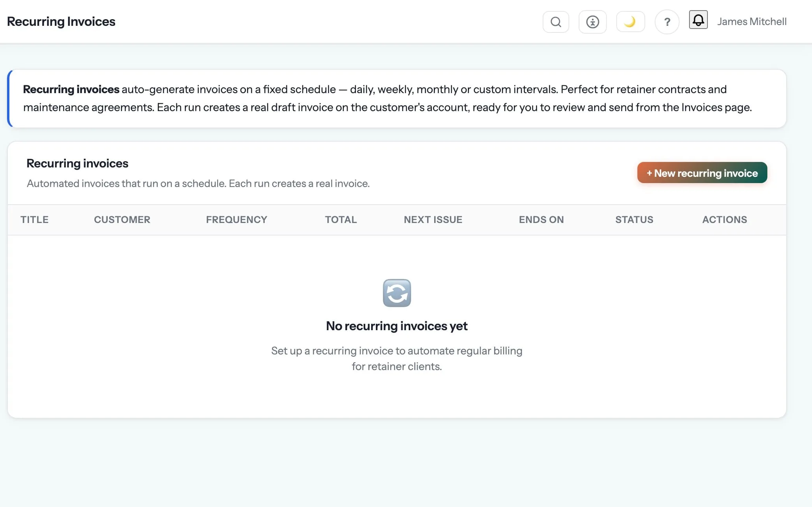Select the NEXT ISSUE column header
The image size is (812, 507).
click(433, 219)
